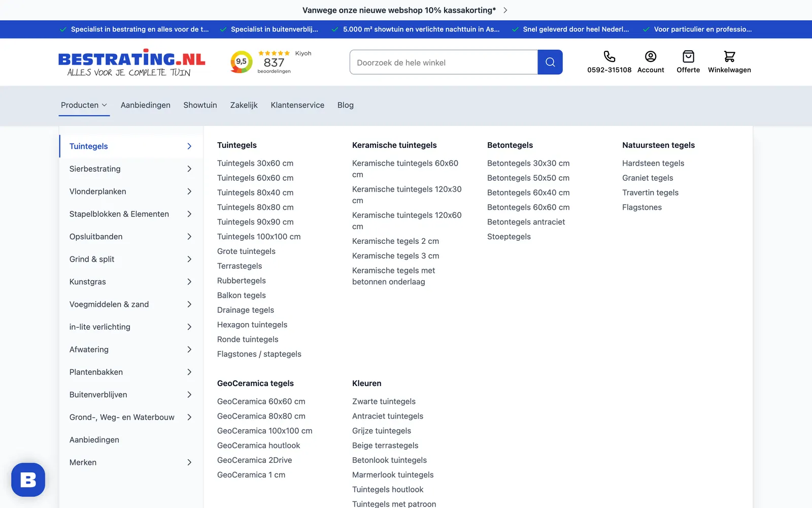Open the Blog menu item
This screenshot has height=508, width=812.
[346, 105]
